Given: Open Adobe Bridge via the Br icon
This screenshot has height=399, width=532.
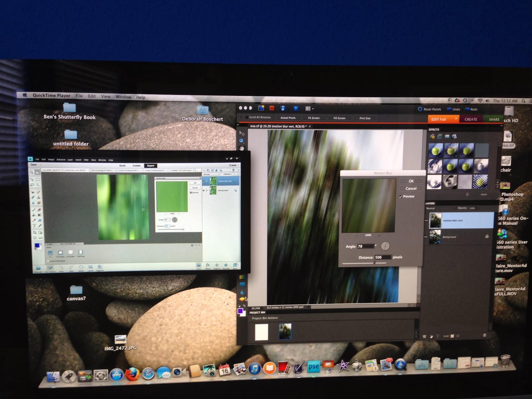Looking at the screenshot, I should (272, 108).
